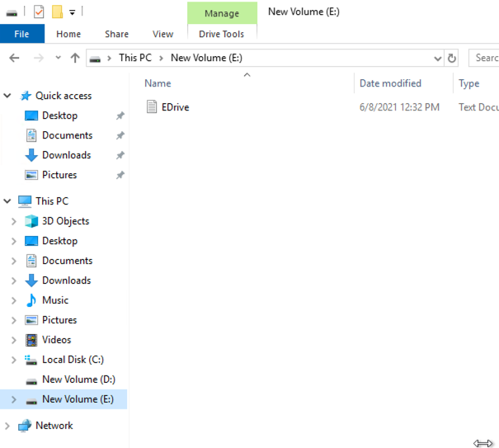
Task: Sort by Date modified column
Action: point(390,83)
